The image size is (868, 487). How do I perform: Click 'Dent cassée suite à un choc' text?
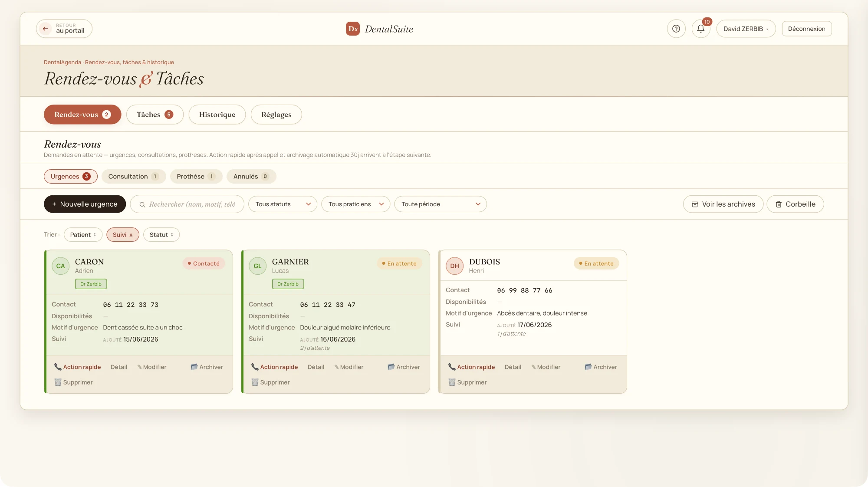pyautogui.click(x=143, y=328)
